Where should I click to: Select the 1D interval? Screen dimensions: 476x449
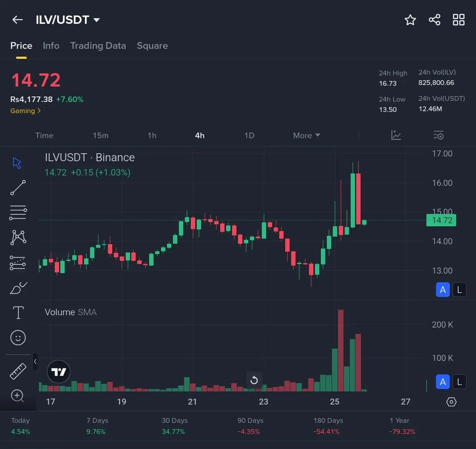tap(249, 135)
